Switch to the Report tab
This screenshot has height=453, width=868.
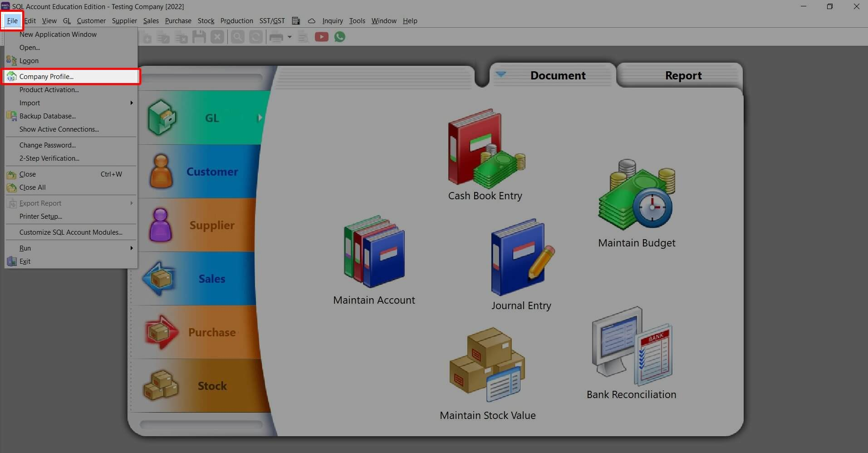[x=683, y=75]
